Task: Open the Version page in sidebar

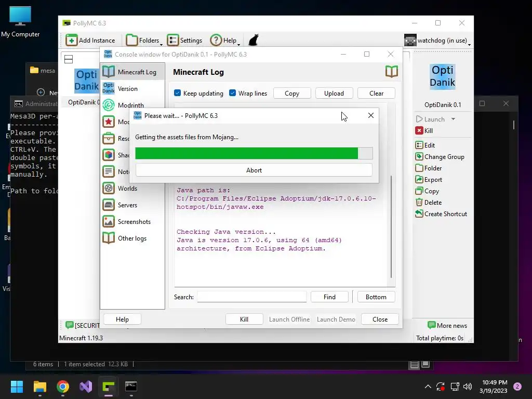Action: click(132, 88)
